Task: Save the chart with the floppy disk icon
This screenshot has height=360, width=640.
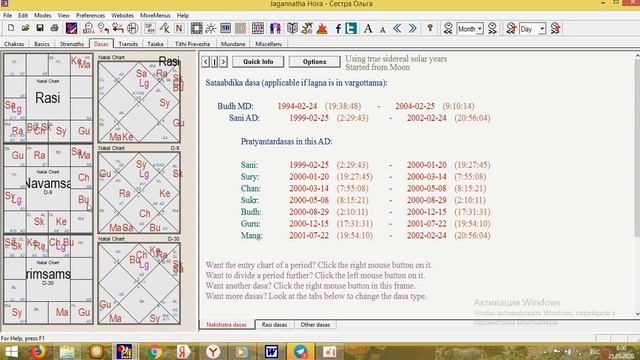Action: pyautogui.click(x=40, y=28)
